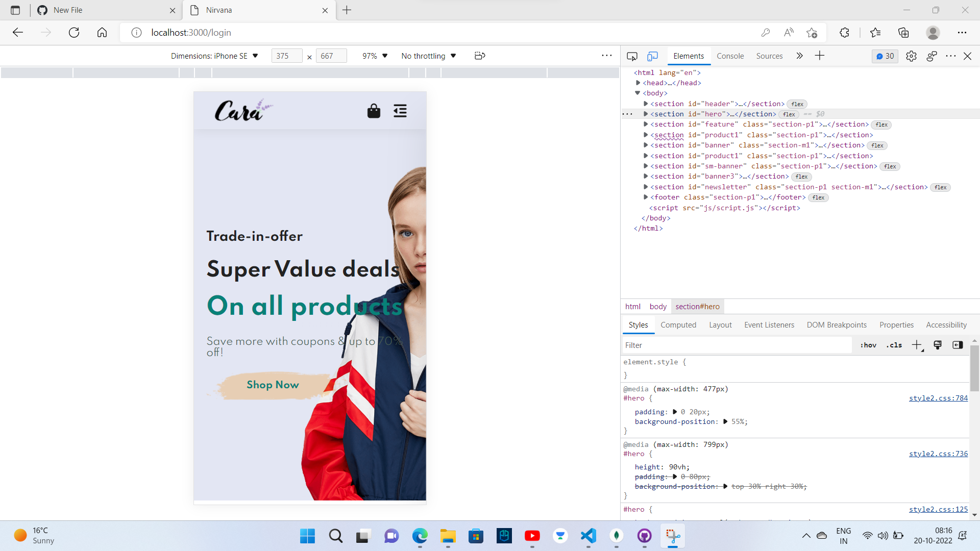Viewport: 980px width, 551px height.
Task: Click the width field showing 375
Action: pyautogui.click(x=287, y=56)
